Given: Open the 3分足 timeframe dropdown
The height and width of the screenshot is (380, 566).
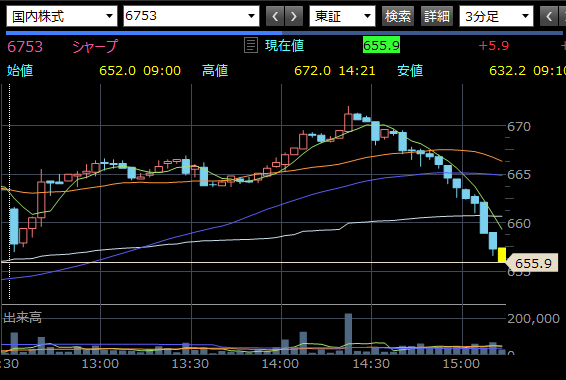Looking at the screenshot, I should [496, 16].
